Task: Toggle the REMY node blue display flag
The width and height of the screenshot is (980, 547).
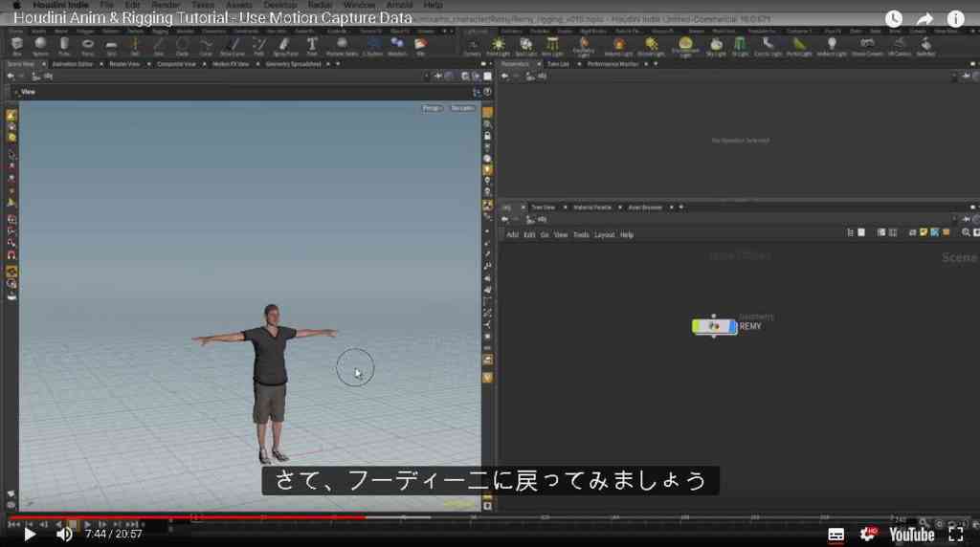Action: [733, 326]
